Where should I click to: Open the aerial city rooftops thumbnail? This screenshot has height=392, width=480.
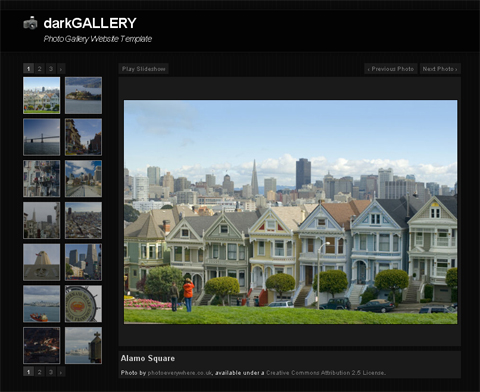pyautogui.click(x=83, y=220)
